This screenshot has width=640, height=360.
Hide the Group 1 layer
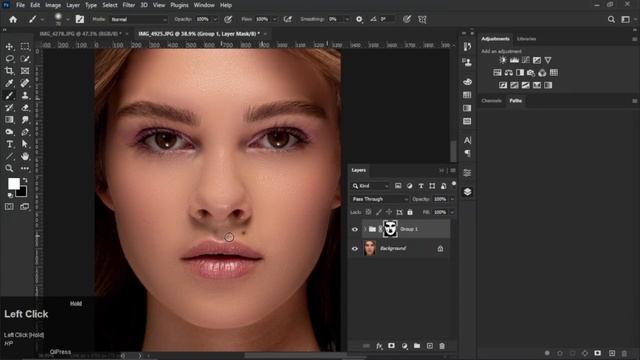tap(355, 229)
